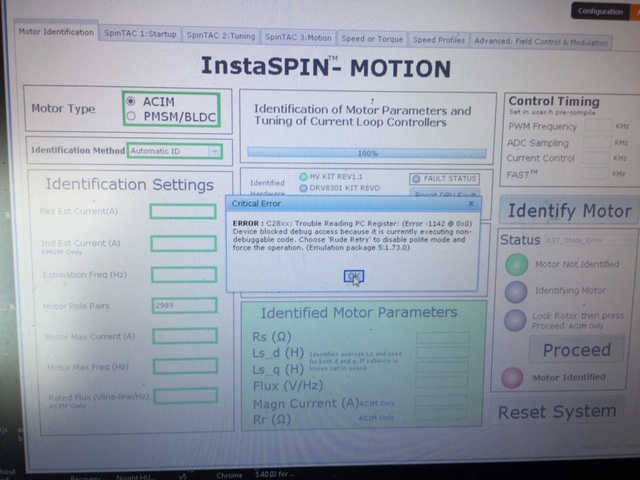Click the Motor Max Current field
Screen dimensions: 640x480
pyautogui.click(x=185, y=336)
